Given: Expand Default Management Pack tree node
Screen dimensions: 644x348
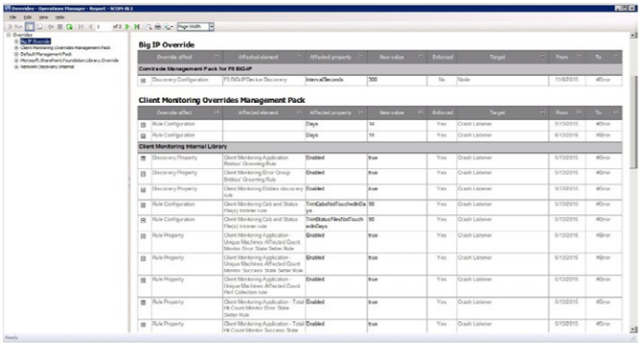Looking at the screenshot, I should [17, 54].
